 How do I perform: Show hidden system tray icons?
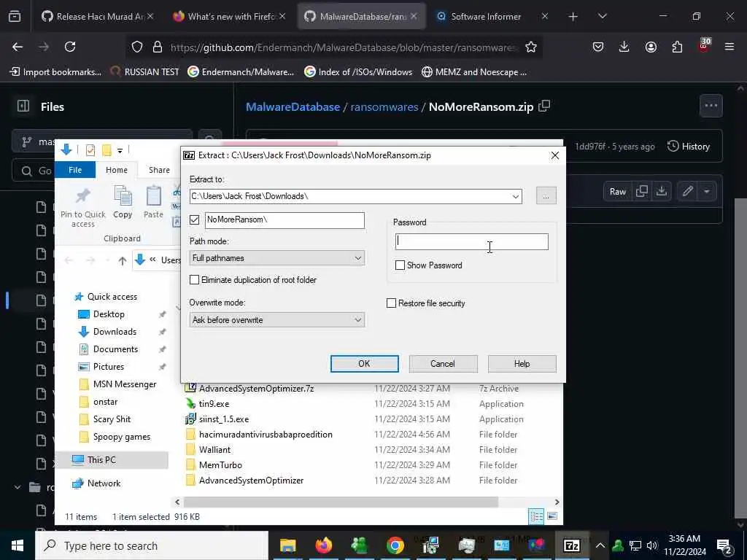tap(600, 545)
